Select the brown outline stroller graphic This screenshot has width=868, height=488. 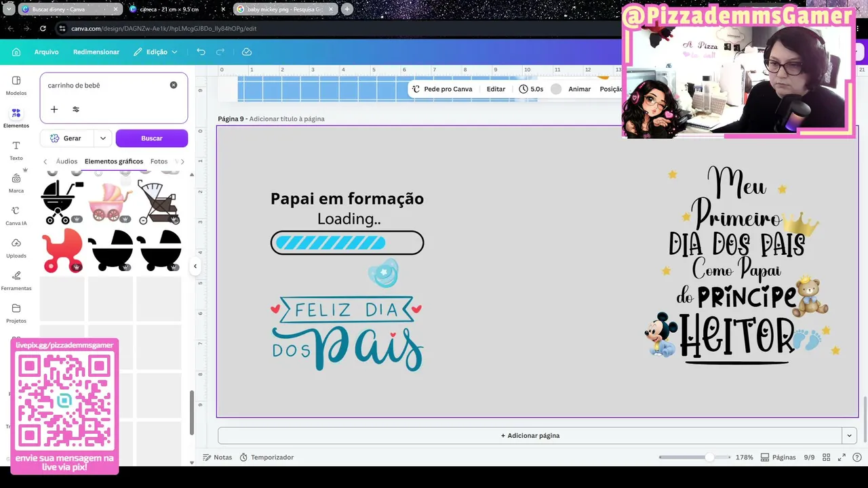(159, 202)
